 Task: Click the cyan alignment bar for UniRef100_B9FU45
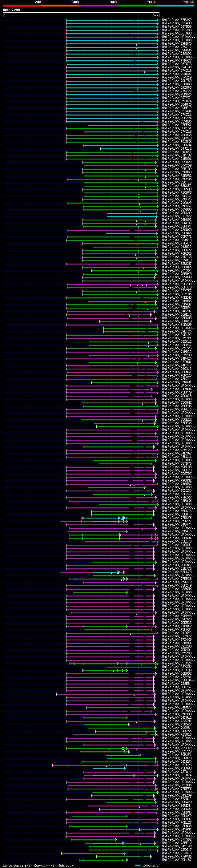(131, 233)
